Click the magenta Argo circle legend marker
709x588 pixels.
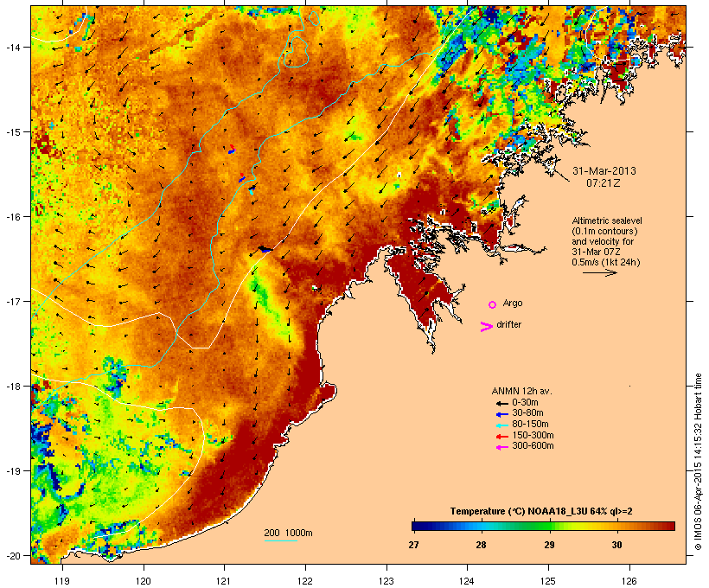click(492, 304)
